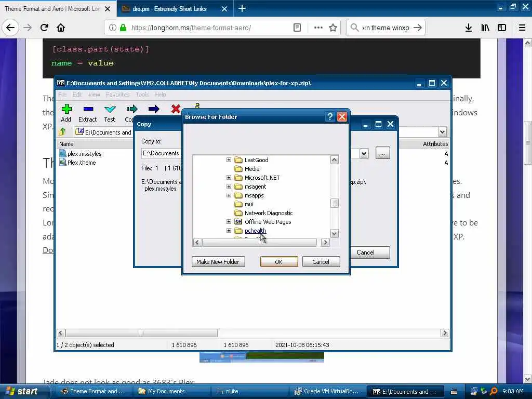
Task: Click the search go arrow in the search box
Action: (x=418, y=28)
